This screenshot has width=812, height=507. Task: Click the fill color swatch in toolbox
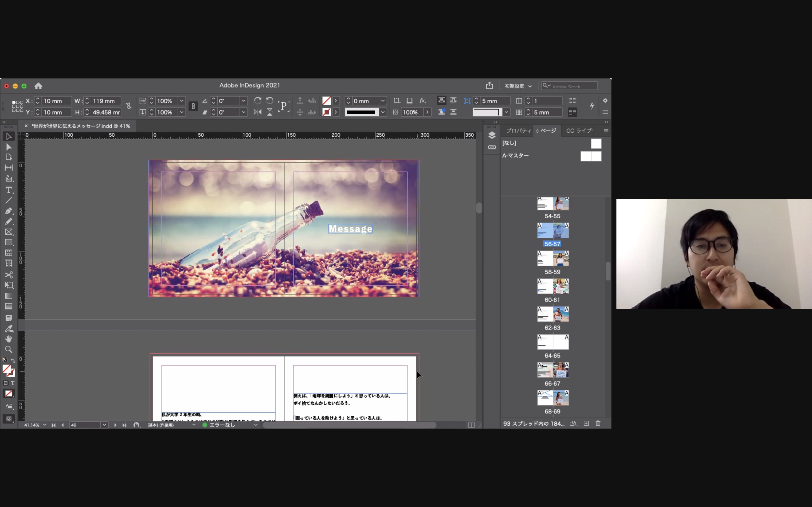click(6, 368)
